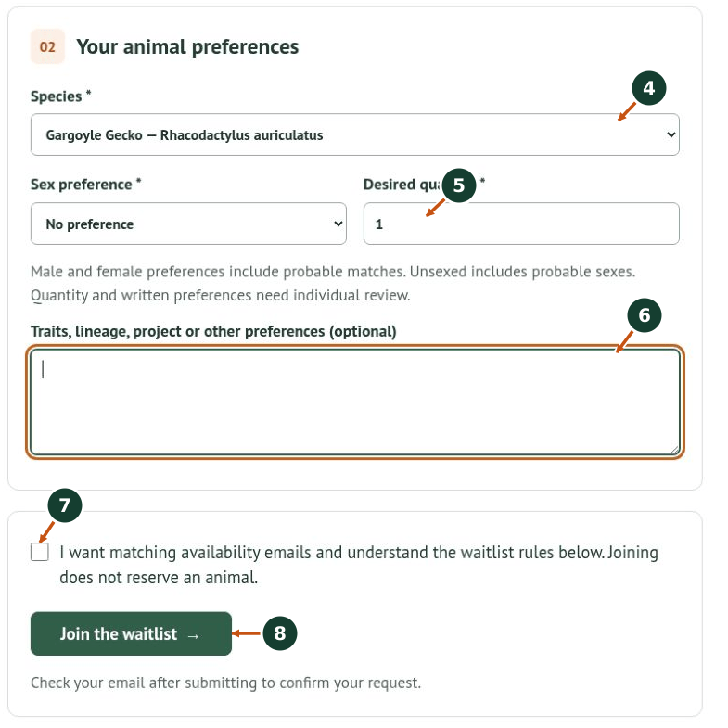Click the 'Sex preference' field label
Image resolution: width=728 pixels, height=728 pixels.
[82, 185]
